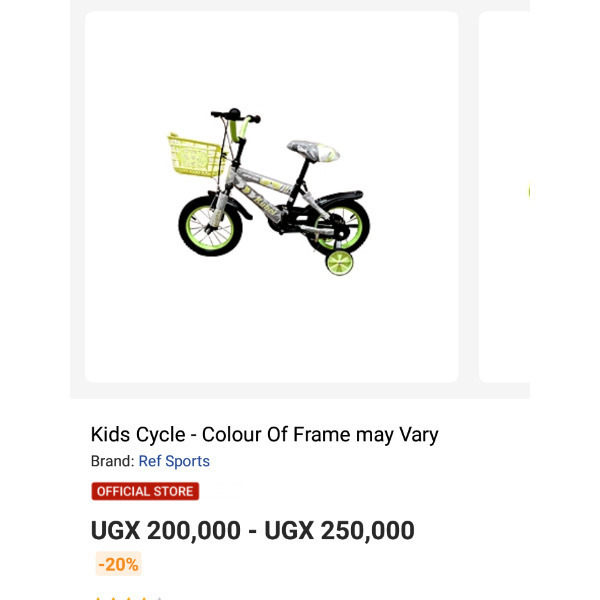Click the first orange rating star
Screen dimensions: 600x600
click(x=98, y=598)
